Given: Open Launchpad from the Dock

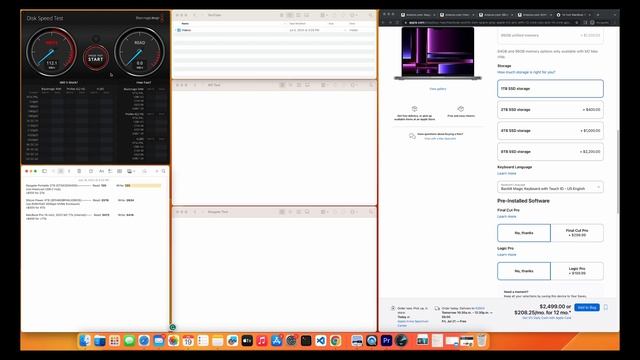Looking at the screenshot, I should [x=114, y=340].
